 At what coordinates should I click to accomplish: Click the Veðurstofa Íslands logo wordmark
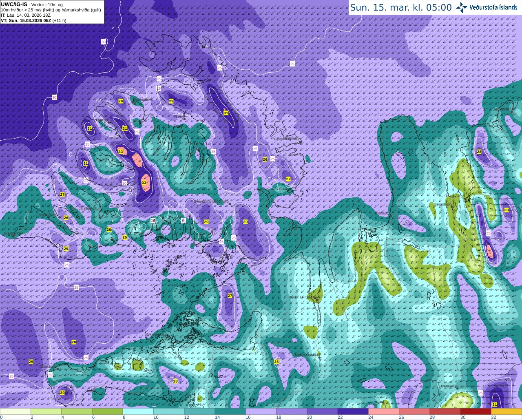coord(493,7)
